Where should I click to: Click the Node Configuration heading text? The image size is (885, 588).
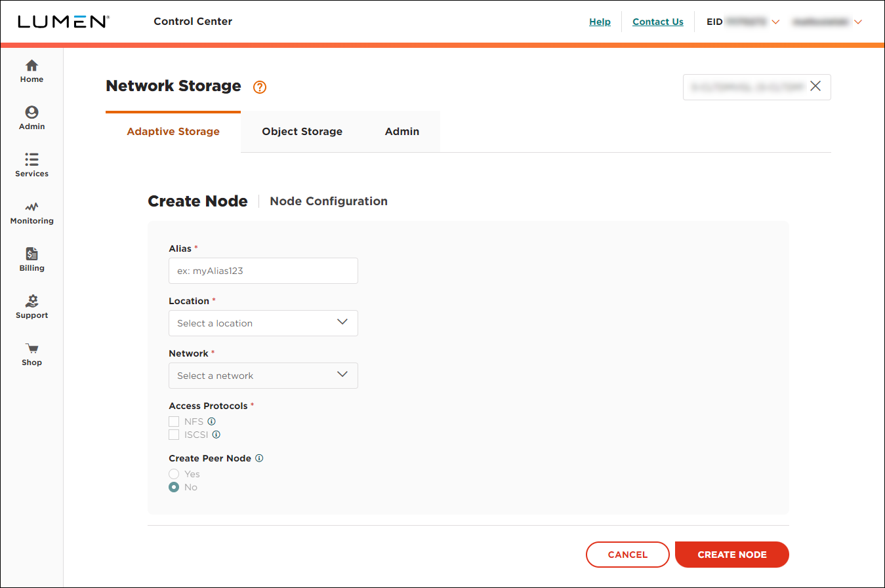click(329, 201)
